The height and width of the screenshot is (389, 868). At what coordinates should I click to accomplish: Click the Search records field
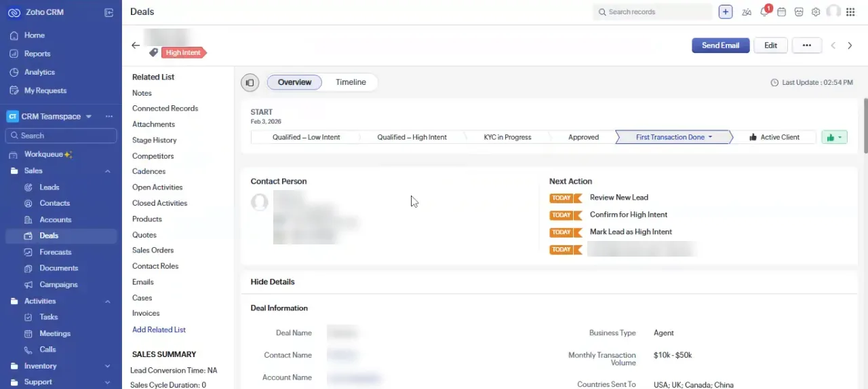[x=652, y=12]
